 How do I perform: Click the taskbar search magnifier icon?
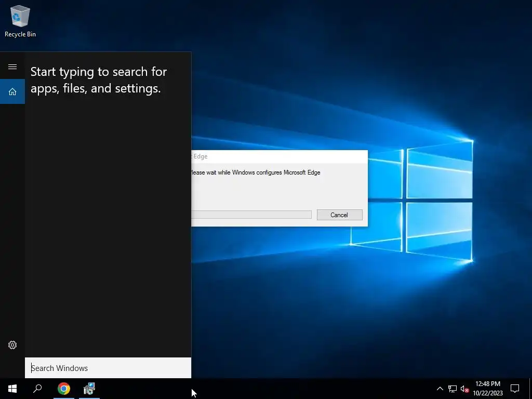pyautogui.click(x=37, y=389)
